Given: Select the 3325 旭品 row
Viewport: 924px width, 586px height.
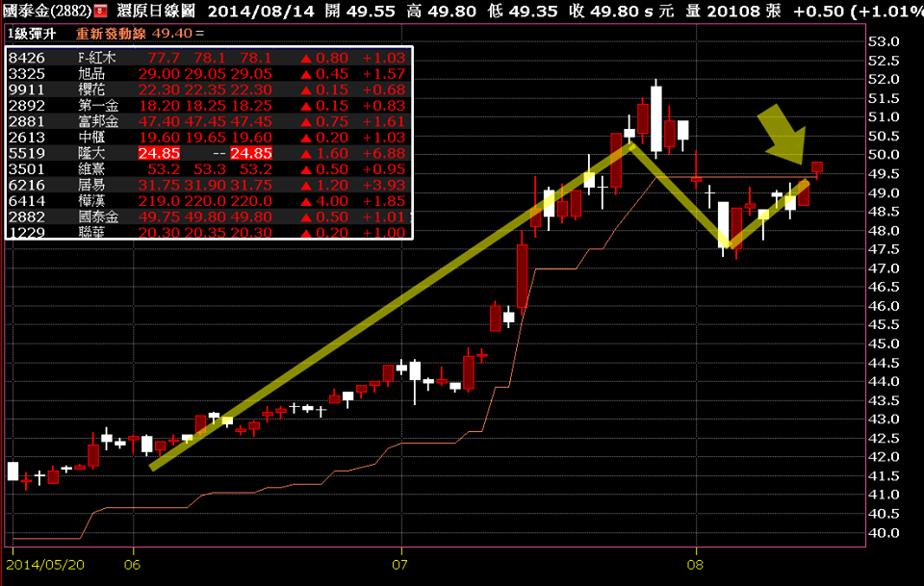Looking at the screenshot, I should [209, 74].
